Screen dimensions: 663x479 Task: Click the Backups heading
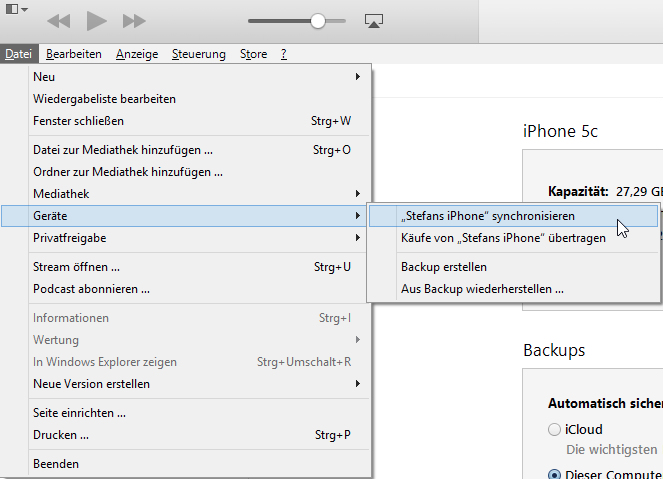coord(554,350)
